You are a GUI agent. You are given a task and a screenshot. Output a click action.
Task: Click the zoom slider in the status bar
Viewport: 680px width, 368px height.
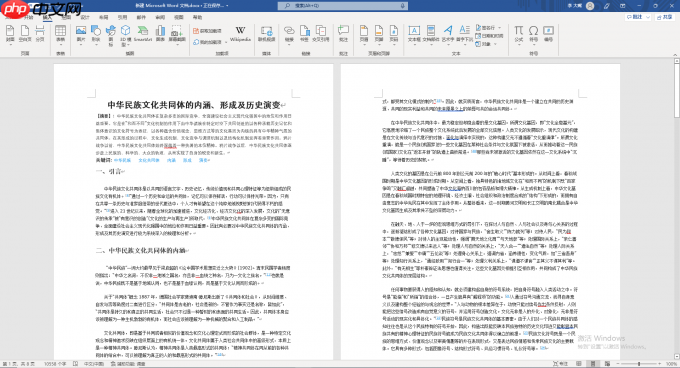(x=639, y=364)
